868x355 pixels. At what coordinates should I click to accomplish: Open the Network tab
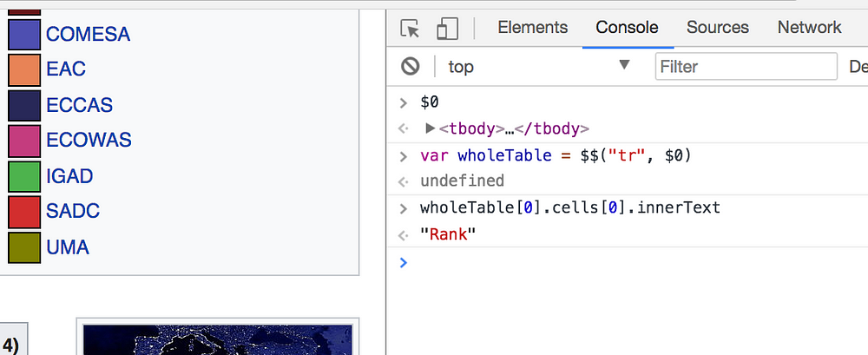pos(809,27)
